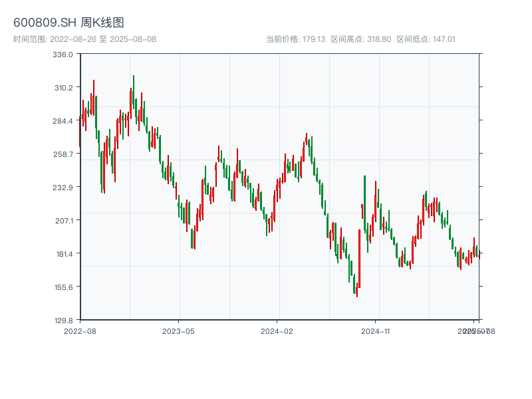This screenshot has width=532, height=399.
Task: Click the 207.1 y-axis label
Action: 64,221
